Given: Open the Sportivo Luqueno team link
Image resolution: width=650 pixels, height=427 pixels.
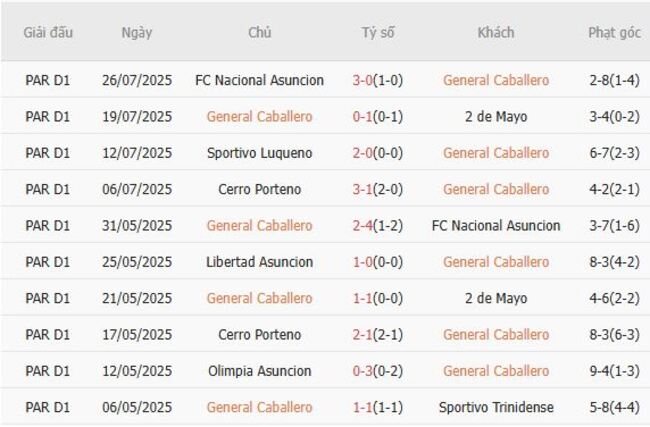Looking at the screenshot, I should tap(260, 153).
